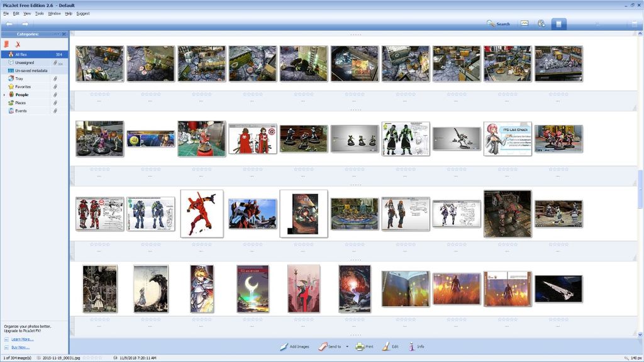This screenshot has width=644, height=362.
Task: Expand the People category
Action: coord(4,94)
